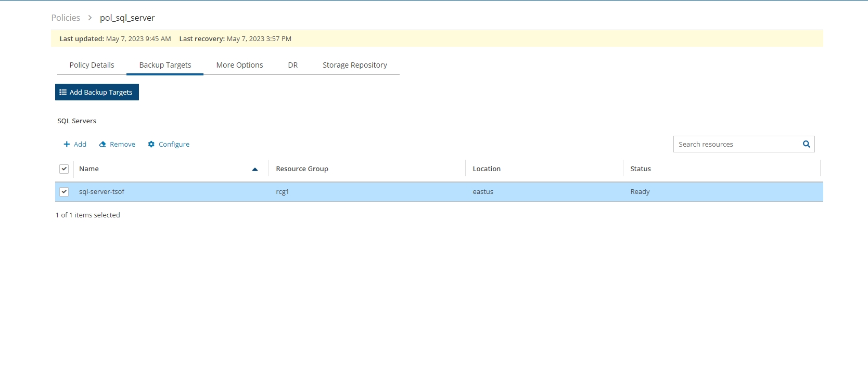
Task: Click the list icon on Add Backup Targets
Action: point(63,92)
